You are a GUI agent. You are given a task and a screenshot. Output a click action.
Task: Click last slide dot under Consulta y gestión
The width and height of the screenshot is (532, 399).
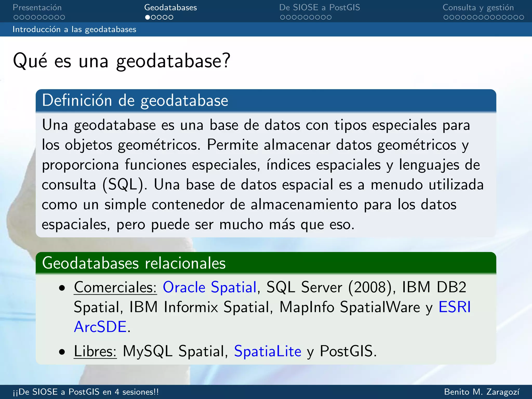(x=521, y=17)
